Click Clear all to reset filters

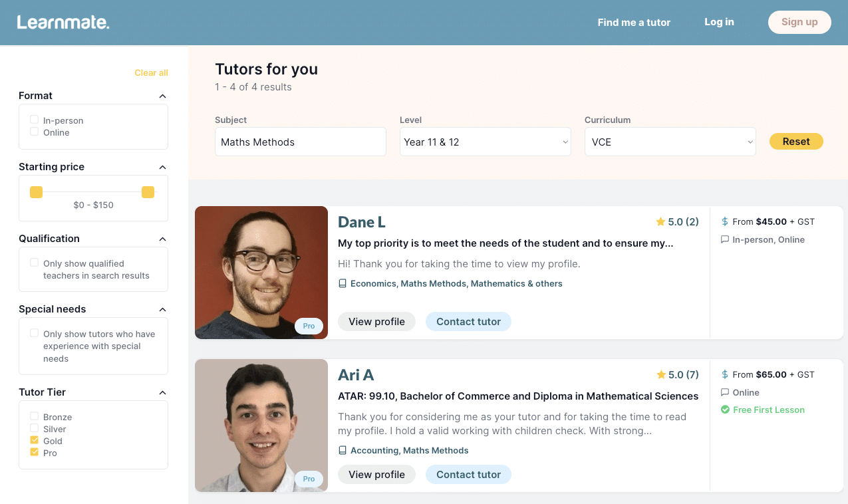pos(151,72)
